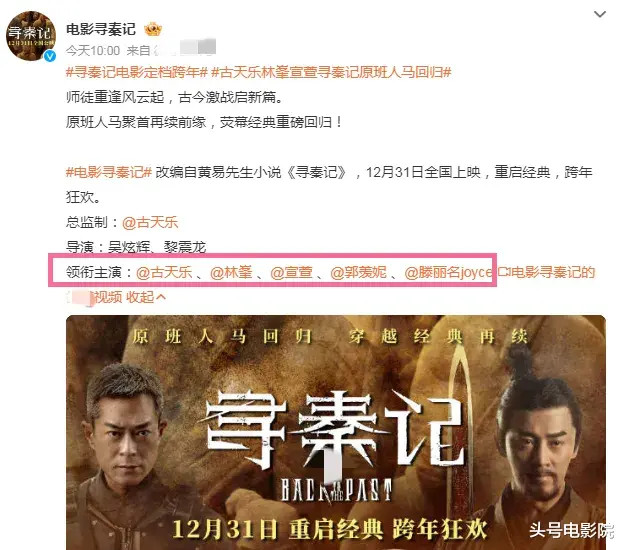Screen dimensions: 623x550
Task: Click the blue verified badge on avatar
Action: 50,56
